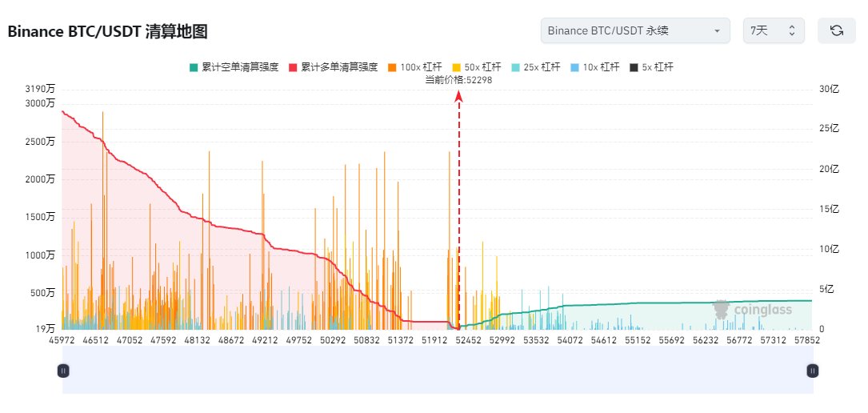Click the 5亿 right axis label
The image size is (868, 413).
tap(826, 289)
